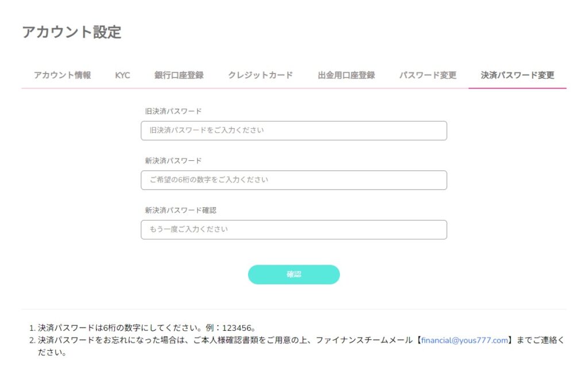Focus the もう一度ご入力ください confirmation field
The height and width of the screenshot is (391, 588).
click(293, 229)
